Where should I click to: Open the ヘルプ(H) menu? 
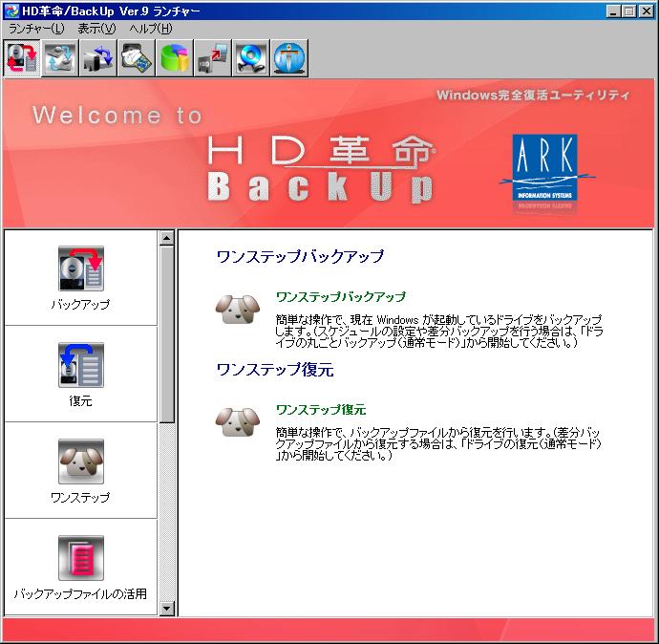pyautogui.click(x=151, y=29)
